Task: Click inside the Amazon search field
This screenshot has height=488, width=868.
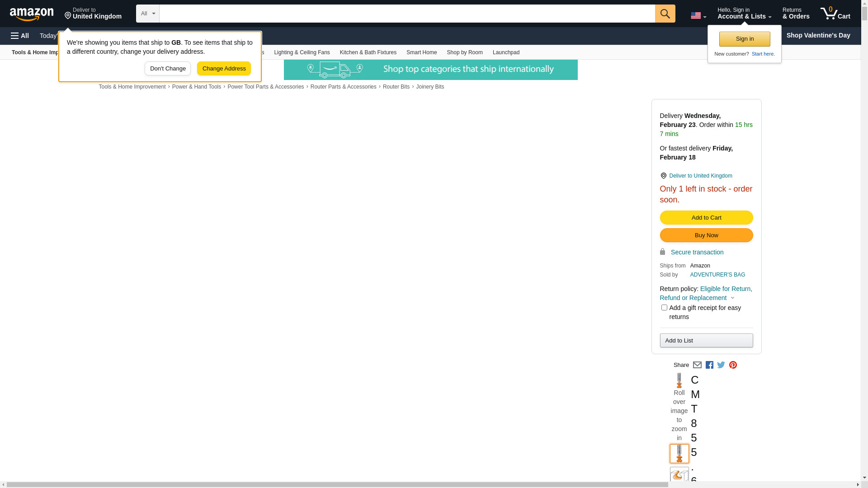Action: tap(407, 14)
